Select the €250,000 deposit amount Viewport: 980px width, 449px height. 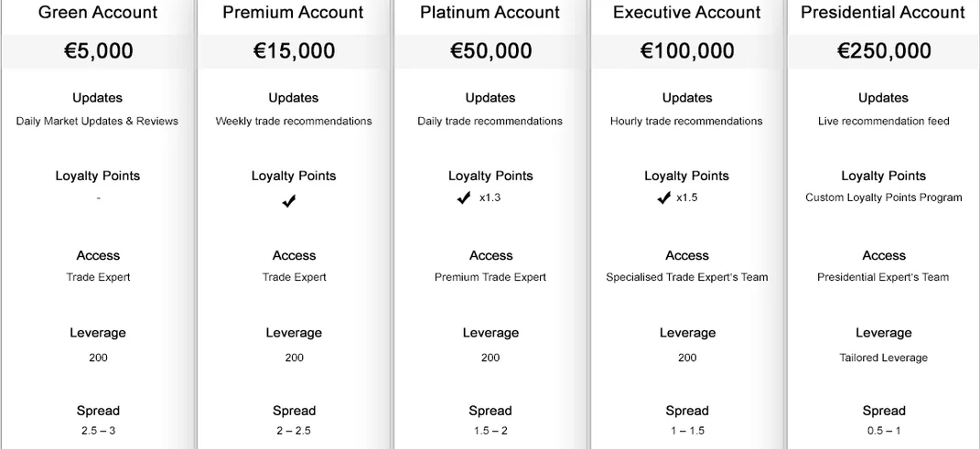(884, 51)
